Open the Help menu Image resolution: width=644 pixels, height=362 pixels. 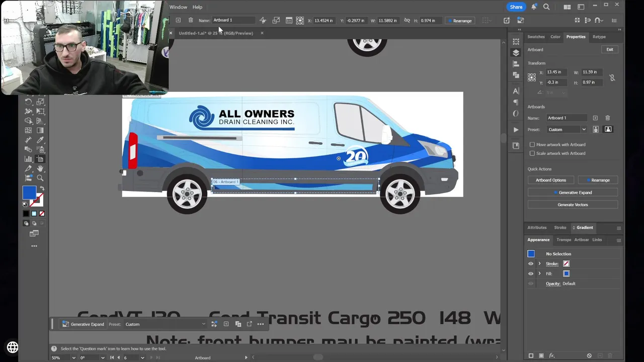click(197, 7)
